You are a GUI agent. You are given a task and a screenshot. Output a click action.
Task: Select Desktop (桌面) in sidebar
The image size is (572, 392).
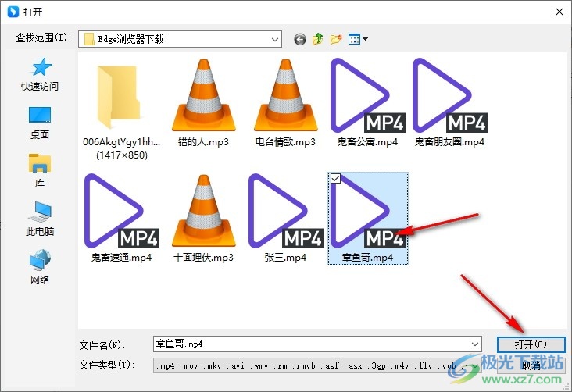(40, 123)
